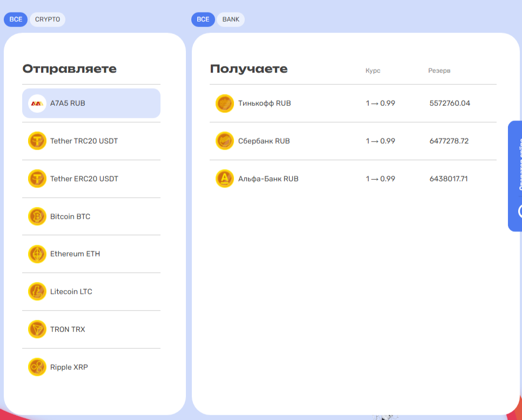Click the A7A5 RUB coin icon

pos(37,104)
